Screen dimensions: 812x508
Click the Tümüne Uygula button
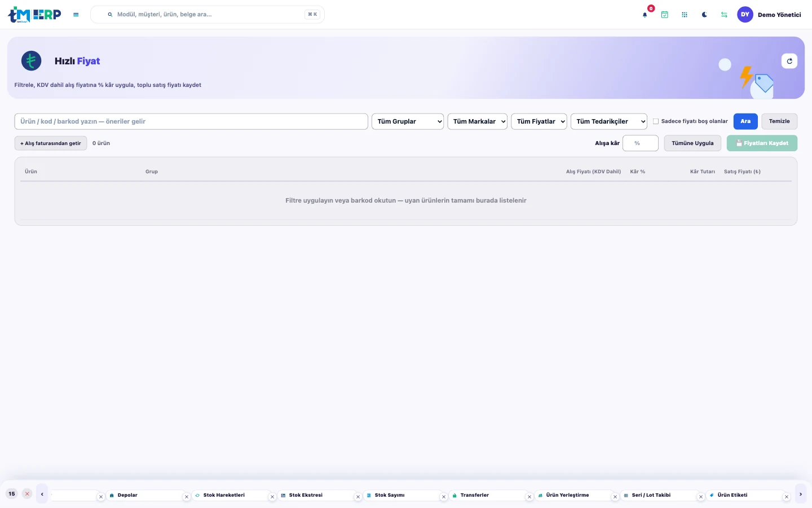tap(692, 143)
